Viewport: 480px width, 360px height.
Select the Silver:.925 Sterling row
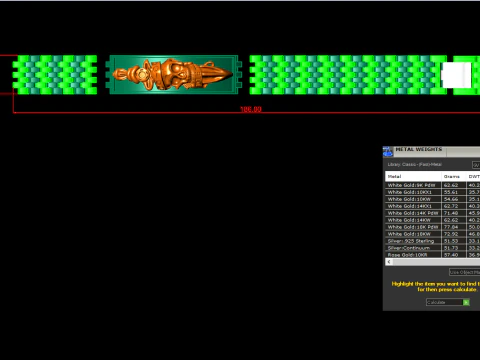coord(433,241)
